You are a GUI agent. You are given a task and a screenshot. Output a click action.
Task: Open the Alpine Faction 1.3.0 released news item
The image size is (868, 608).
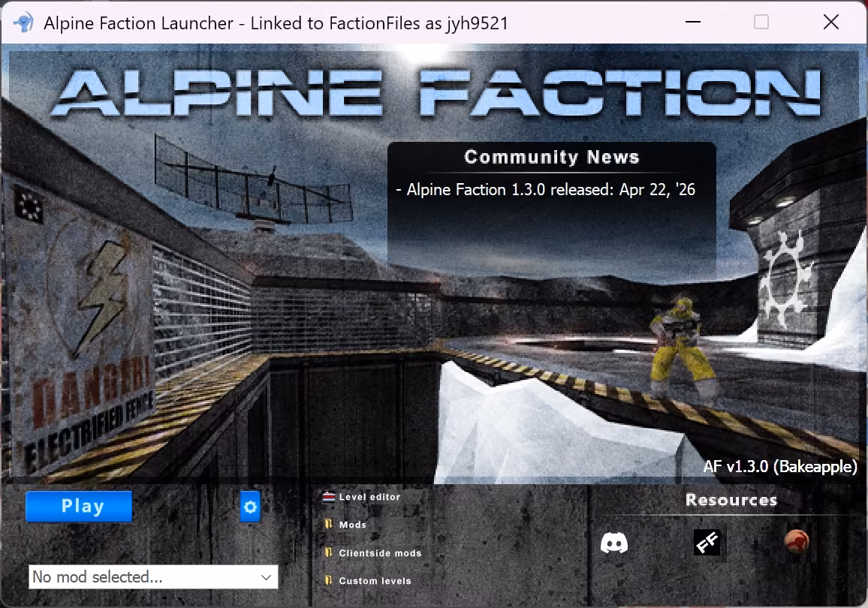546,190
